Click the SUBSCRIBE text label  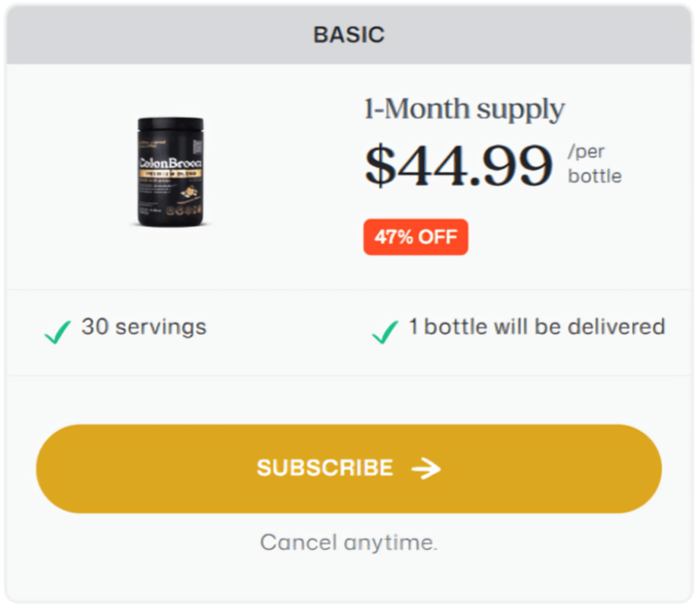tap(325, 468)
